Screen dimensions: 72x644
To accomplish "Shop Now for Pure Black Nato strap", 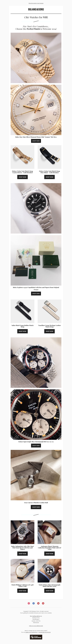I will point(49,177).
